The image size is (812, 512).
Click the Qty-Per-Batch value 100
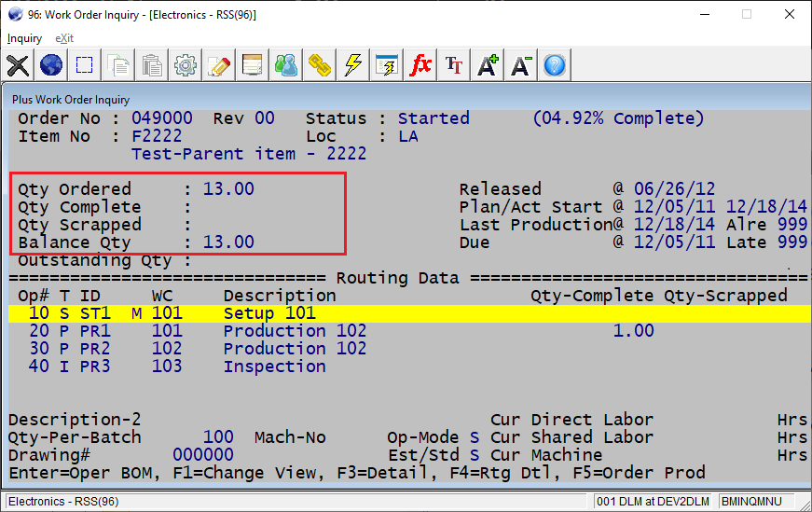coord(218,437)
